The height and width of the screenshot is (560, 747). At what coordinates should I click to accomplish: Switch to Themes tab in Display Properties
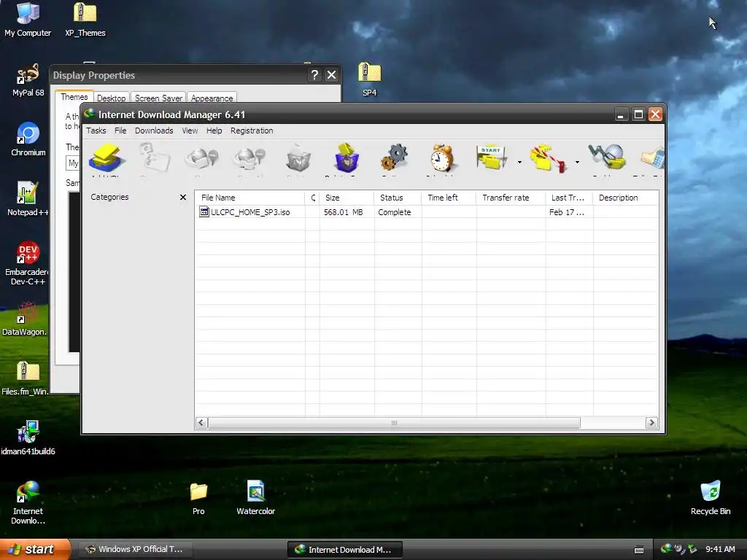click(74, 97)
